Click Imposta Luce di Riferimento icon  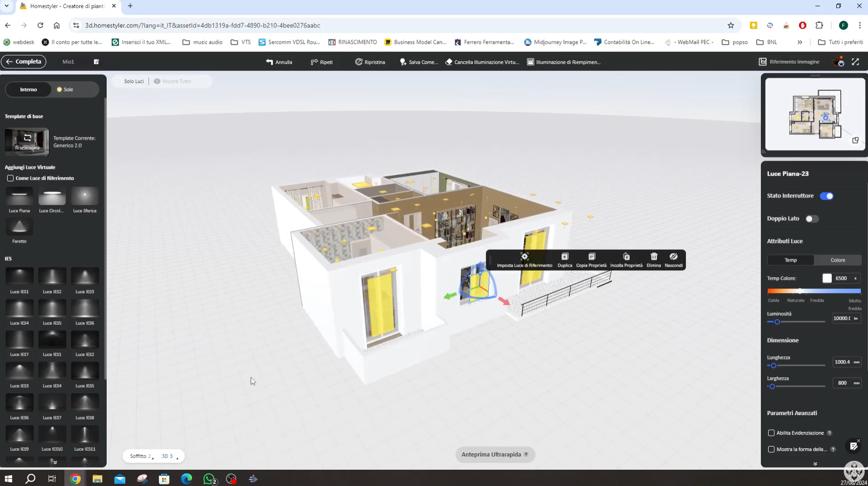click(525, 257)
